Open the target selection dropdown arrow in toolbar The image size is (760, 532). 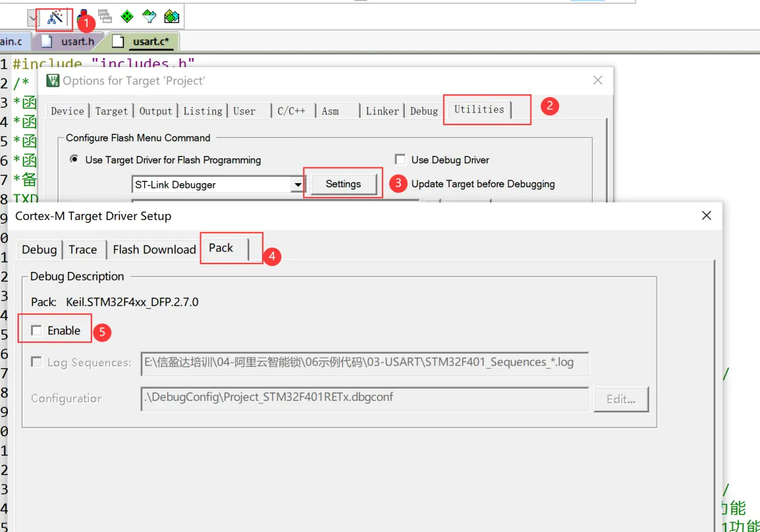(x=33, y=19)
